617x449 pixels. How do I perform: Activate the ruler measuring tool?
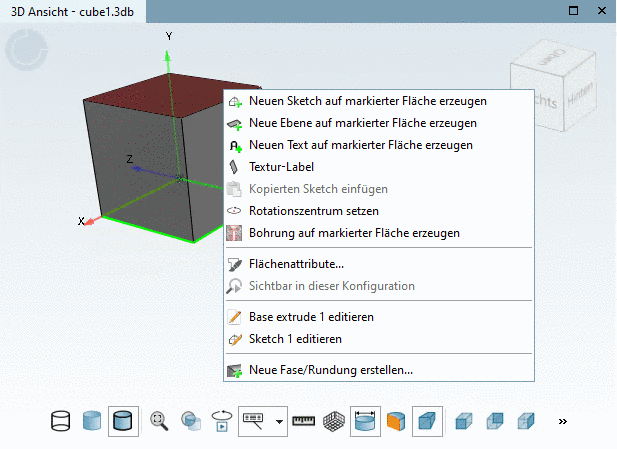pyautogui.click(x=303, y=421)
